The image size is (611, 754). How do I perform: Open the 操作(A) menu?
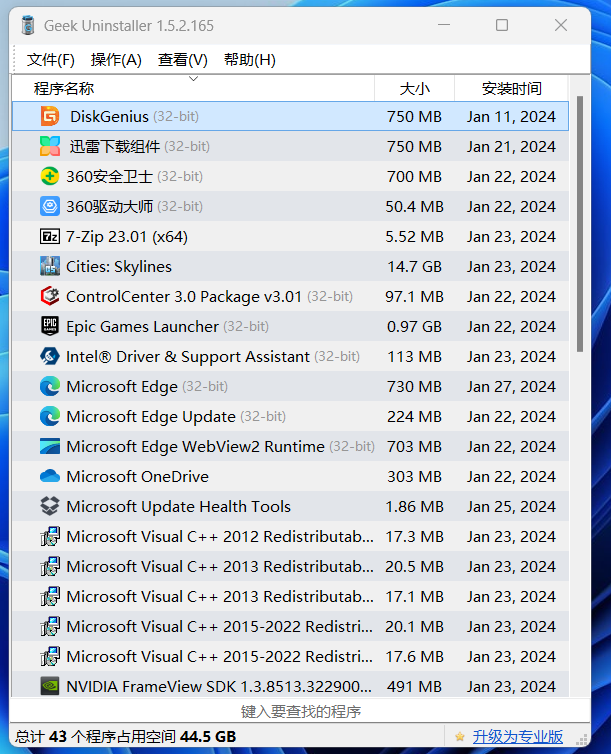tap(116, 60)
